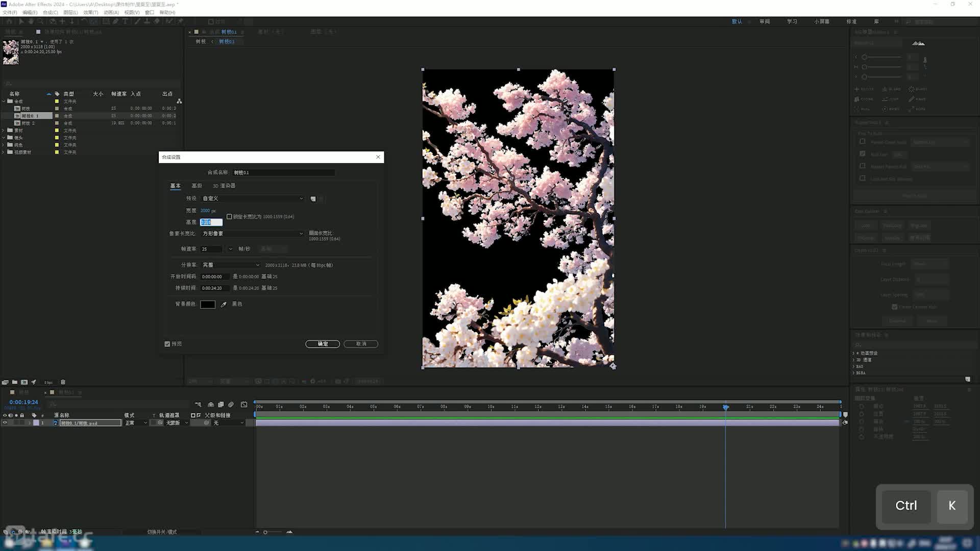Pick background color with eyedropper icon
Screen dimensions: 980x551
224,305
